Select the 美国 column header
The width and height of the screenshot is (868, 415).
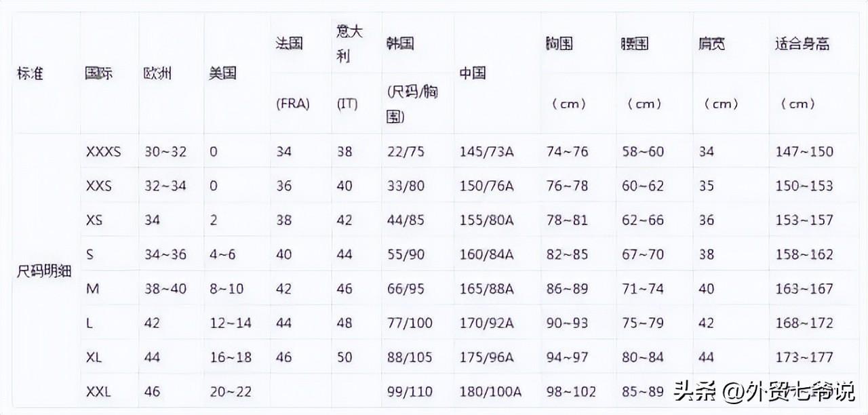click(222, 74)
